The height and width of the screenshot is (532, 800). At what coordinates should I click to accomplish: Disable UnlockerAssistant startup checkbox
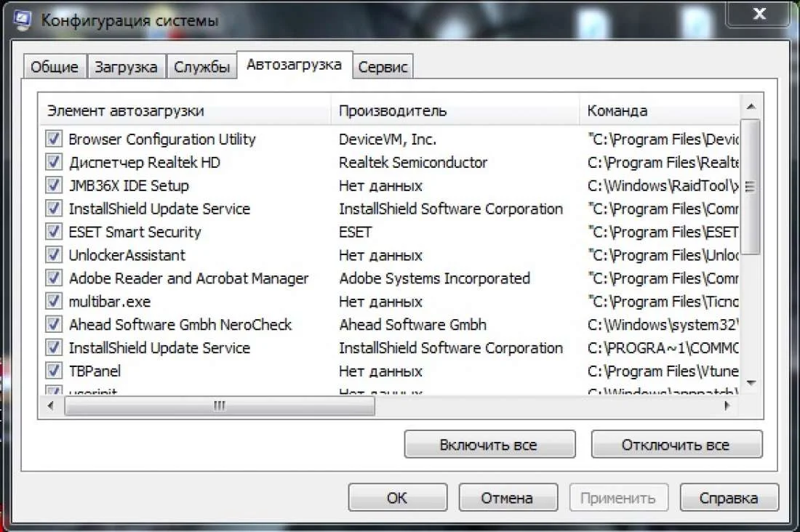(x=54, y=255)
